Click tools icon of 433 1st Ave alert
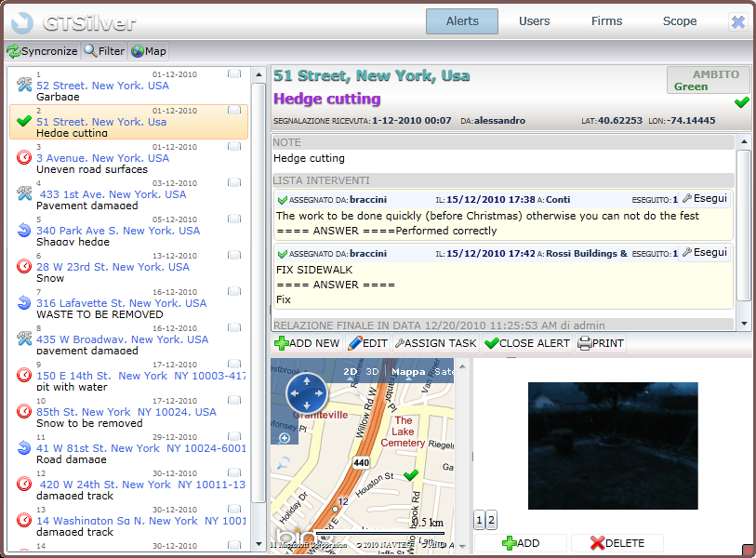This screenshot has width=756, height=558. 24,193
